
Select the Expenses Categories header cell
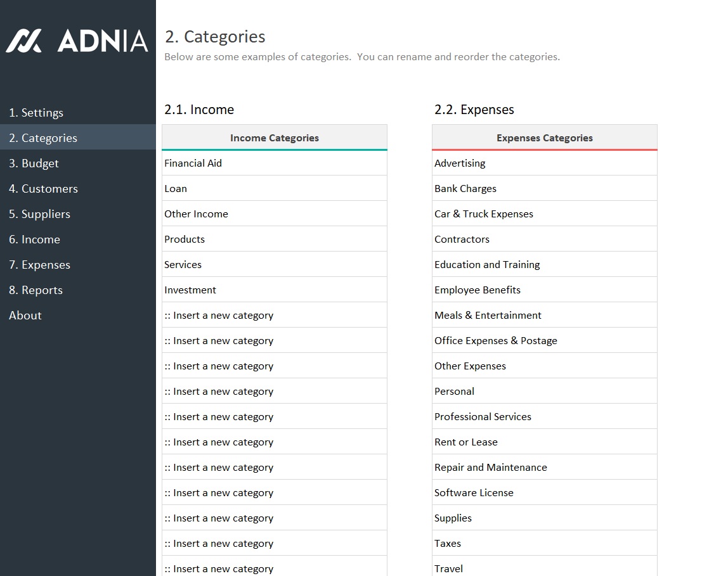(x=545, y=138)
